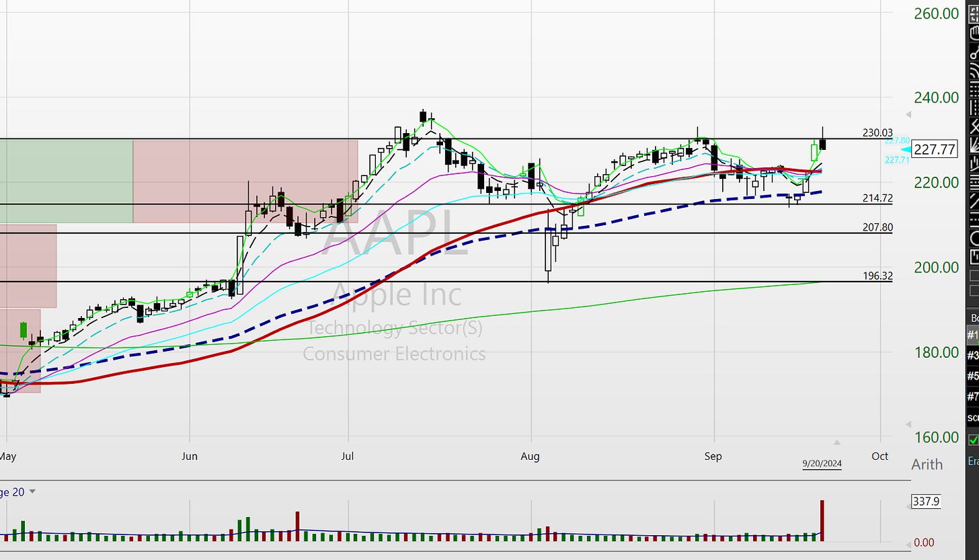Click the Oct label on the time axis
This screenshot has height=560, width=979.
pos(879,456)
